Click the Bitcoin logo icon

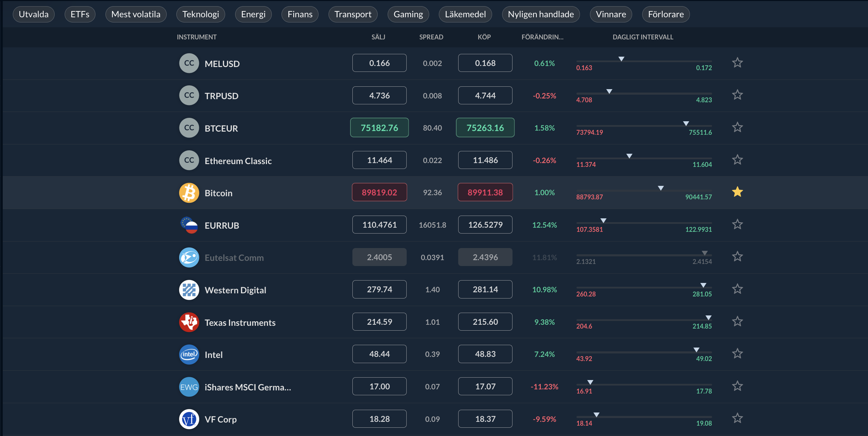pyautogui.click(x=189, y=193)
